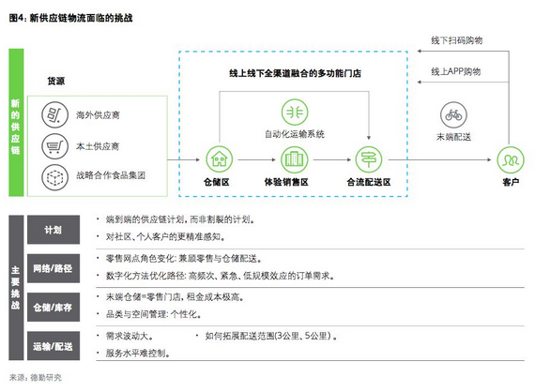Click the figure title 图4: 新供应链物流面临的挑战
The image size is (535, 392).
[70, 18]
